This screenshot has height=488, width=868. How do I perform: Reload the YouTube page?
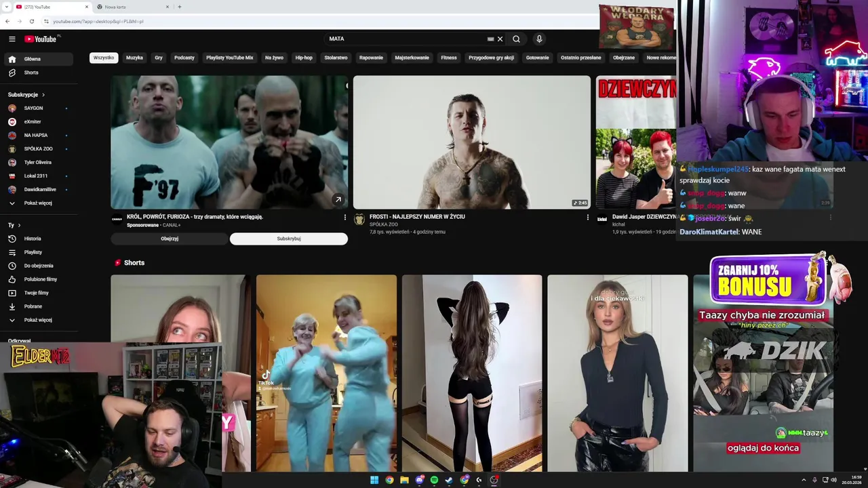[x=31, y=21]
